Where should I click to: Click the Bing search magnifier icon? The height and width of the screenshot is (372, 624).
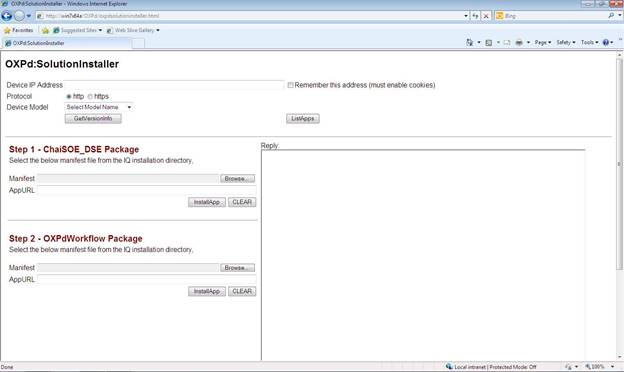pyautogui.click(x=611, y=16)
